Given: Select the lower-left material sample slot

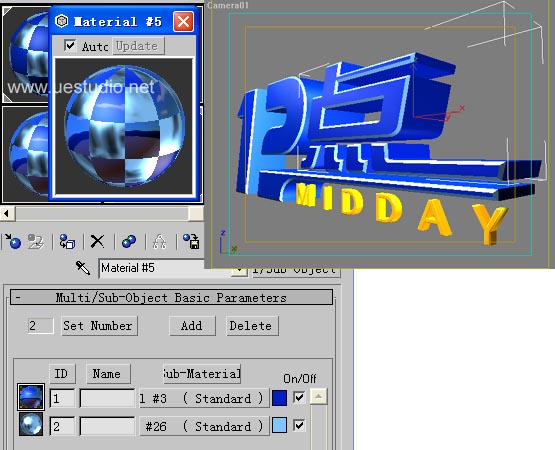Looking at the screenshot, I should pyautogui.click(x=25, y=154).
